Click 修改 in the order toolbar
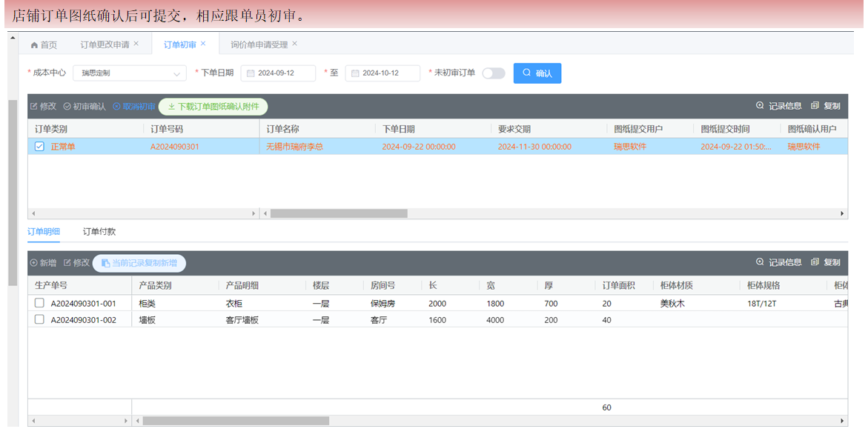The width and height of the screenshot is (868, 446). click(x=43, y=106)
